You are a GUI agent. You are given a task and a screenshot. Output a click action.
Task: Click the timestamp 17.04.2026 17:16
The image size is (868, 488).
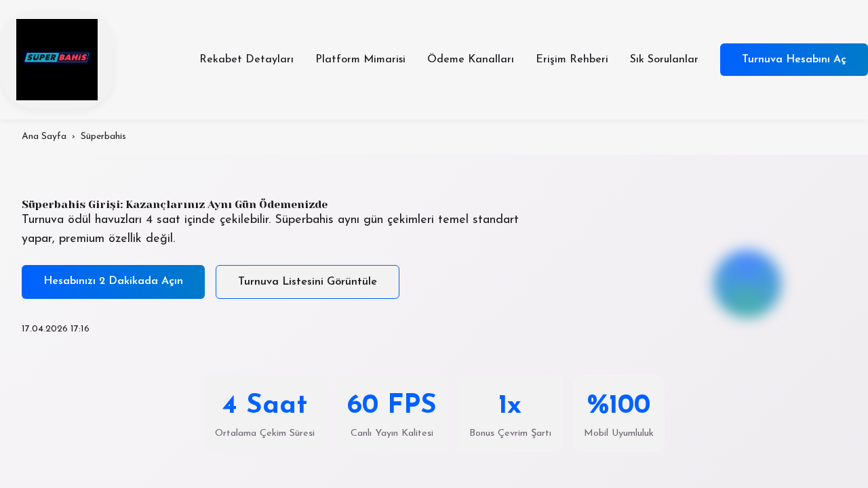click(x=56, y=329)
